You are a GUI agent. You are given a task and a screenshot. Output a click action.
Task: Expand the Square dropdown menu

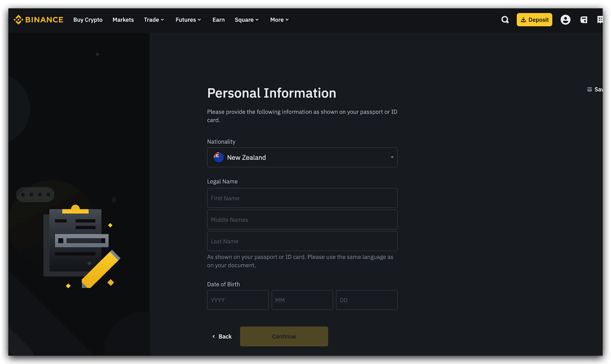click(246, 20)
